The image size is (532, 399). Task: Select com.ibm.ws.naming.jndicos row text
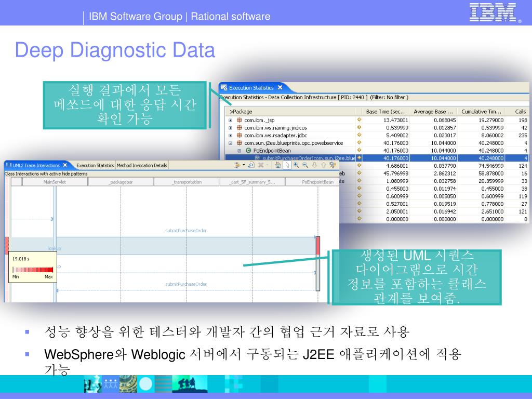[x=275, y=128]
